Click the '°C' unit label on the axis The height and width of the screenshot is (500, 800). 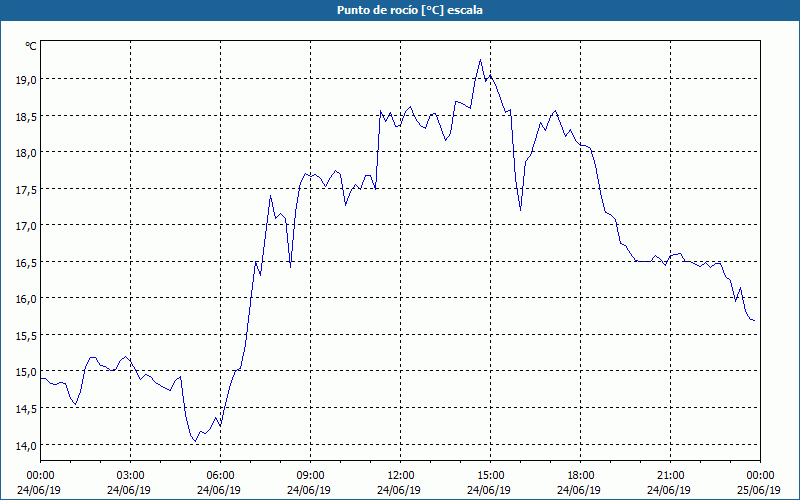pos(31,46)
